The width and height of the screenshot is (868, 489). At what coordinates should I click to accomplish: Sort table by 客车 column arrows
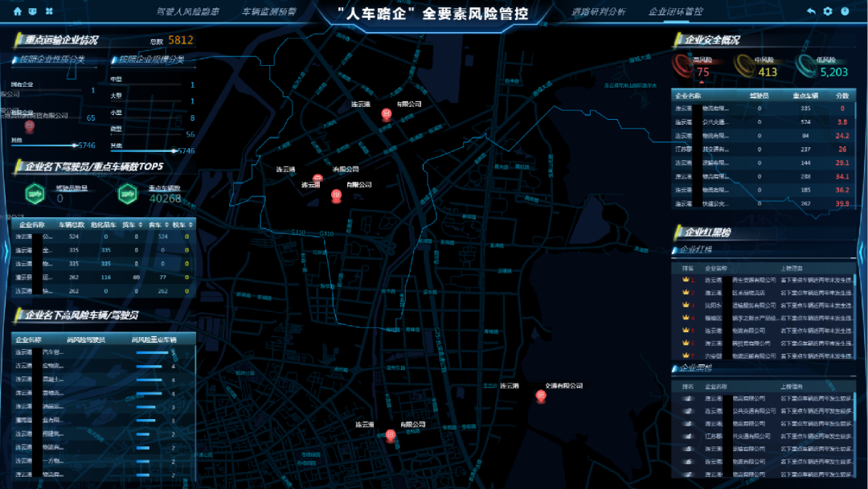coord(167,224)
